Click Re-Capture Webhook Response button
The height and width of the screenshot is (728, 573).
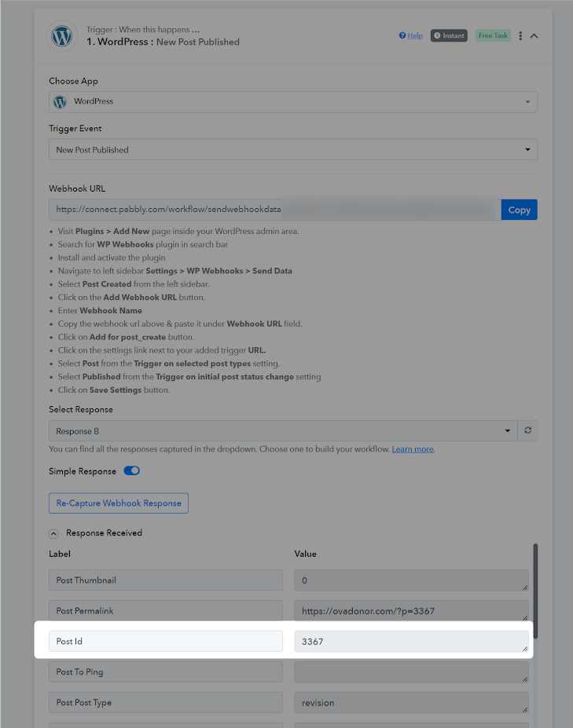pyautogui.click(x=119, y=503)
